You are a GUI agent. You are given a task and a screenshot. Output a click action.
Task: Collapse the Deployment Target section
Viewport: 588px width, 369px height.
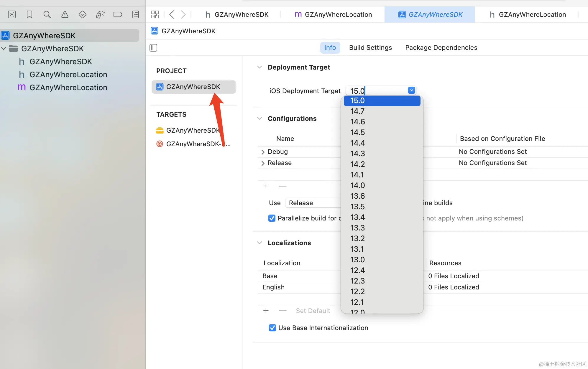pyautogui.click(x=259, y=67)
